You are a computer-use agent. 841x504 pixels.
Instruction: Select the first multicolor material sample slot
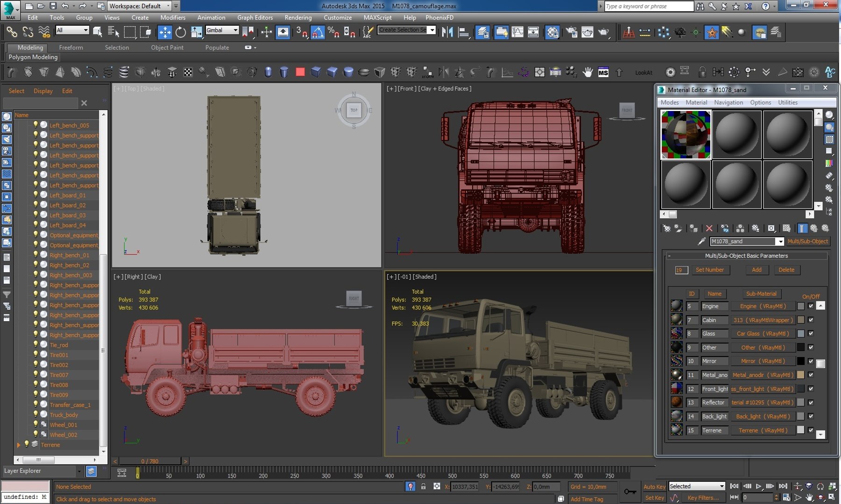686,134
